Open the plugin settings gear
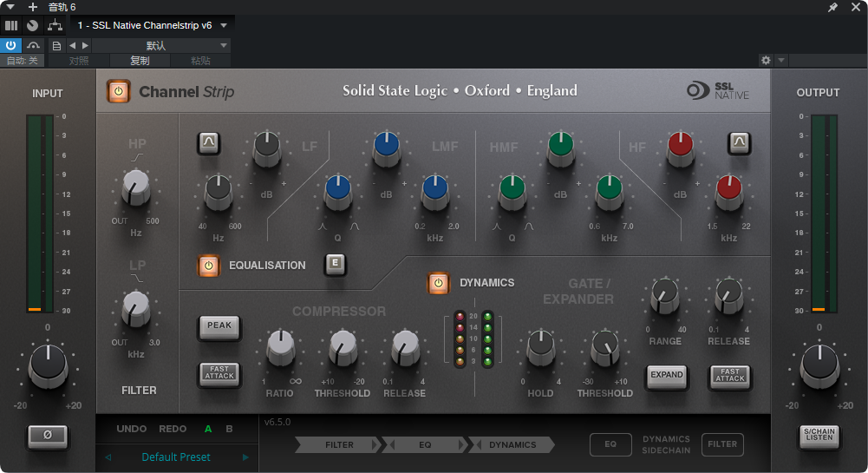The image size is (868, 473). (x=766, y=60)
